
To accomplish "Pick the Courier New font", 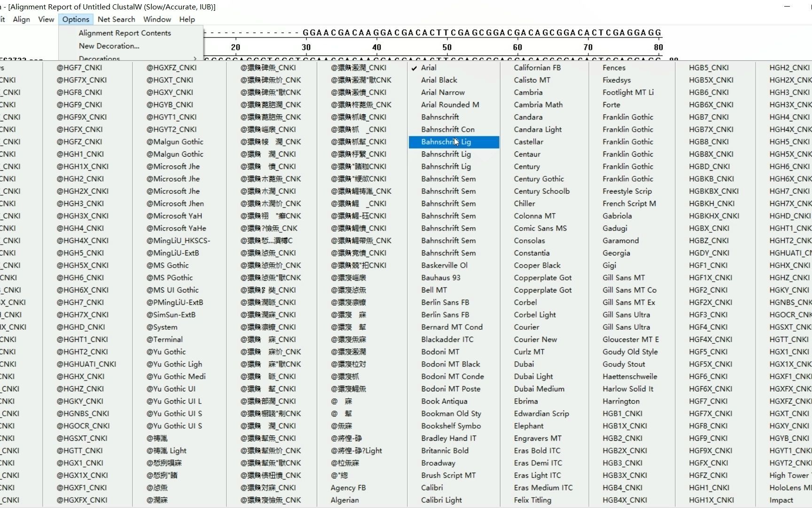I will point(535,340).
